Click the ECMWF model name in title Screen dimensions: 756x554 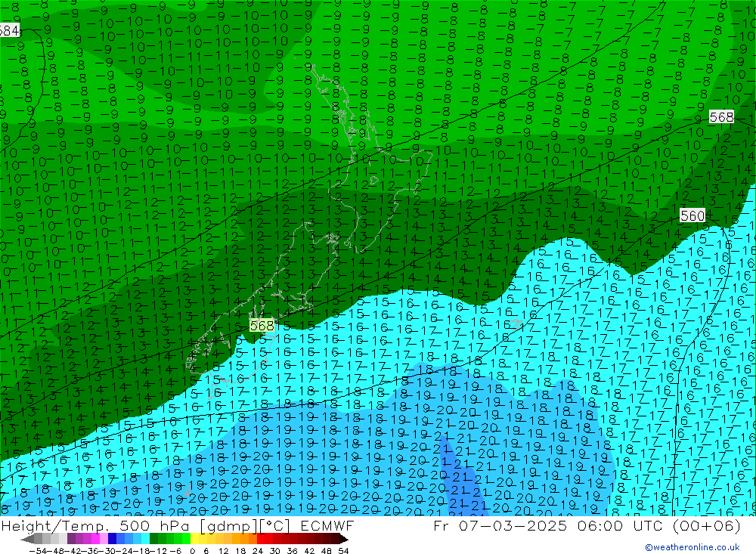(327, 525)
